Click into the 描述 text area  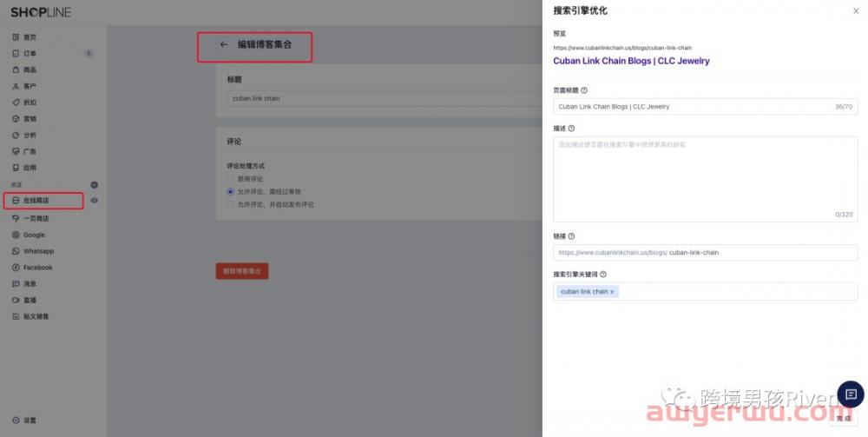705,178
